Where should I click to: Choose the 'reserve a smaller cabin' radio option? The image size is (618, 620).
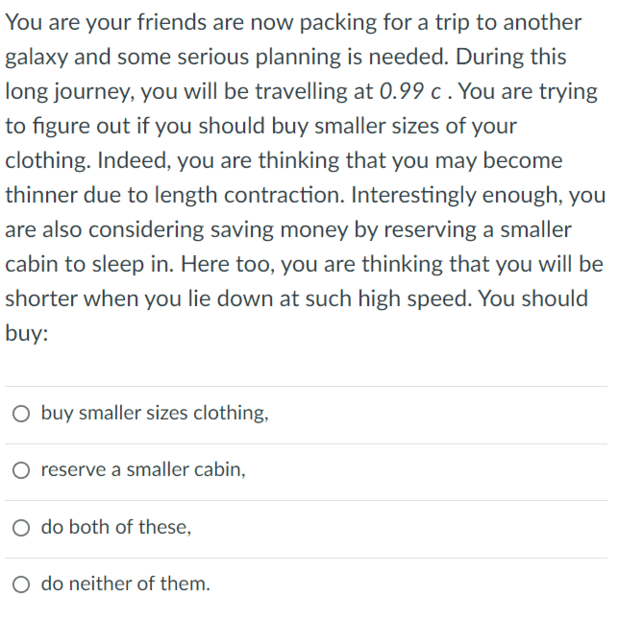(21, 471)
